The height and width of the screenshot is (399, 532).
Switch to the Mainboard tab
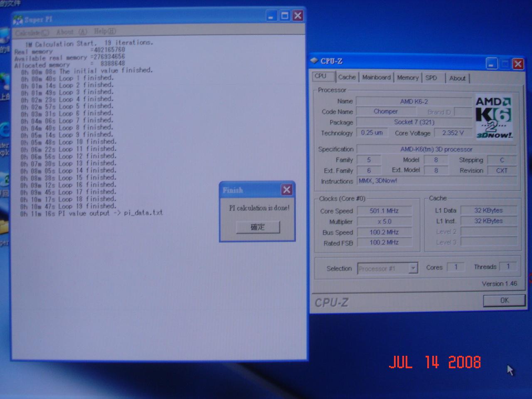click(377, 77)
